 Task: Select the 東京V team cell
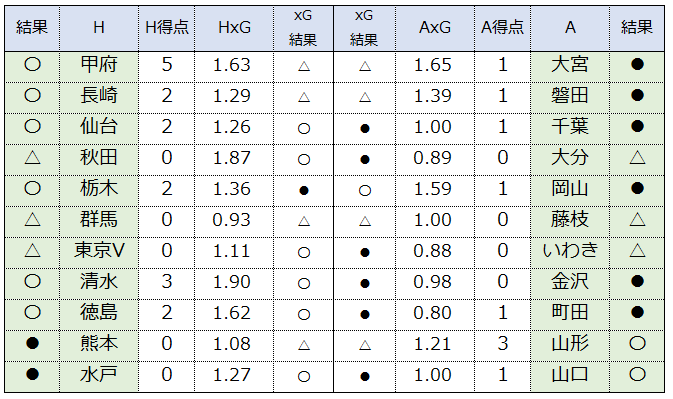(99, 251)
